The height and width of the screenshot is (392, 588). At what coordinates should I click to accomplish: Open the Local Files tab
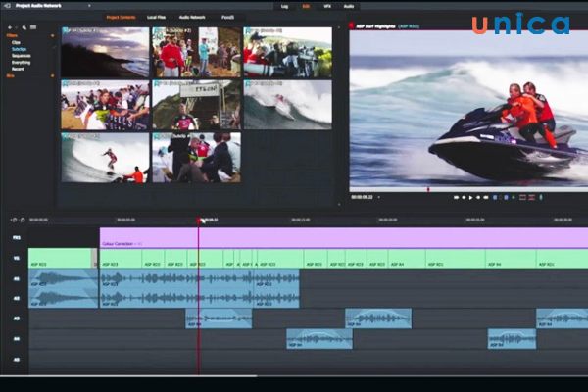156,18
